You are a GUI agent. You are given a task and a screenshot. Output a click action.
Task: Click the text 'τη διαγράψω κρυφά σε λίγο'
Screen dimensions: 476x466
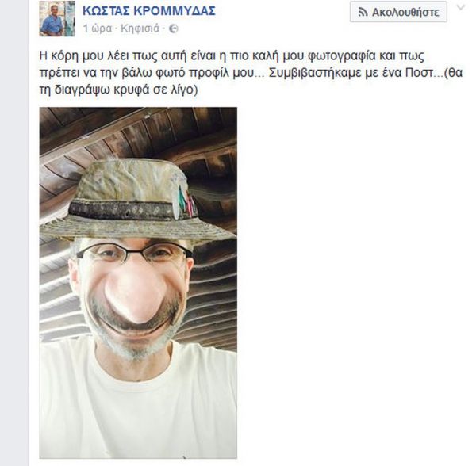(118, 90)
